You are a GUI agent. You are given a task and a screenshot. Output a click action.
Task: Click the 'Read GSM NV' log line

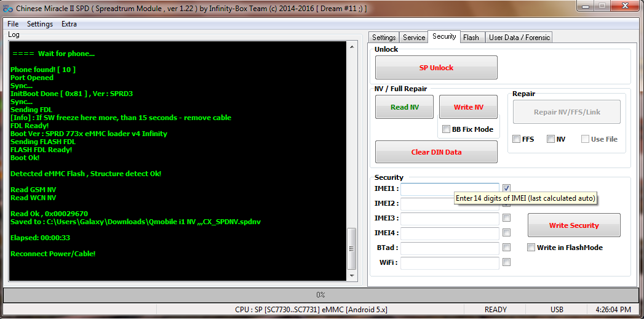click(33, 190)
